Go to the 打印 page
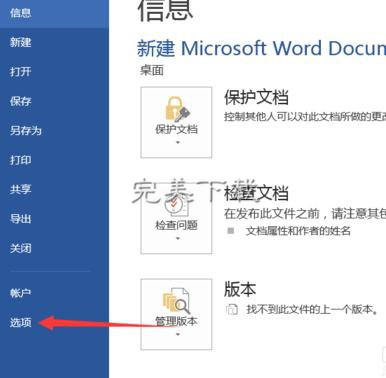 (x=20, y=160)
